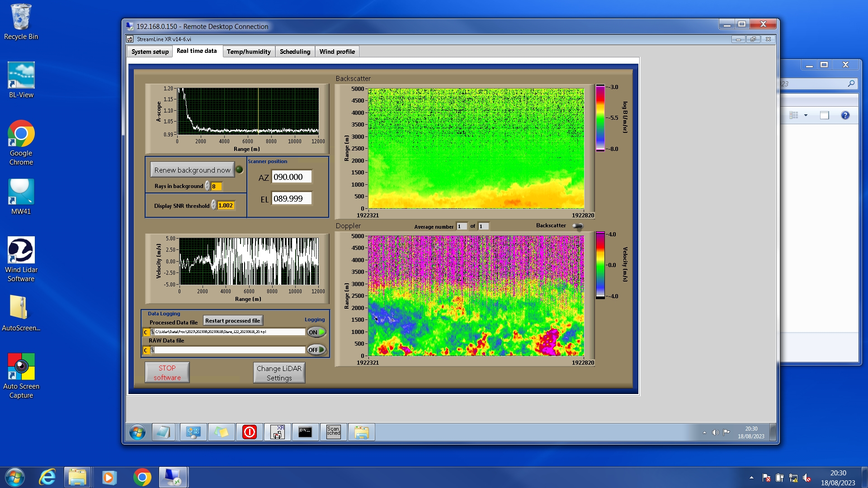Click red power icon in remote taskbar
This screenshot has width=868, height=488.
[249, 432]
